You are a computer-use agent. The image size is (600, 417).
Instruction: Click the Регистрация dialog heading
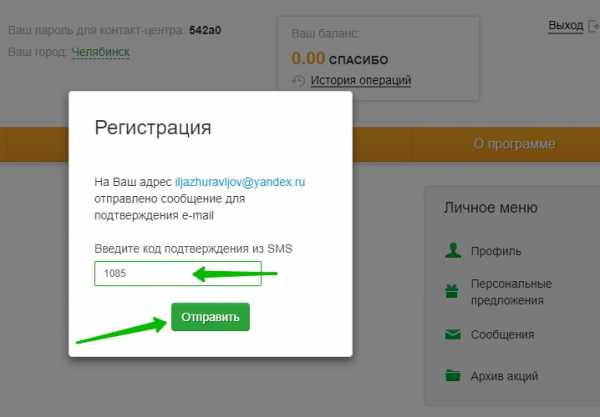point(152,128)
